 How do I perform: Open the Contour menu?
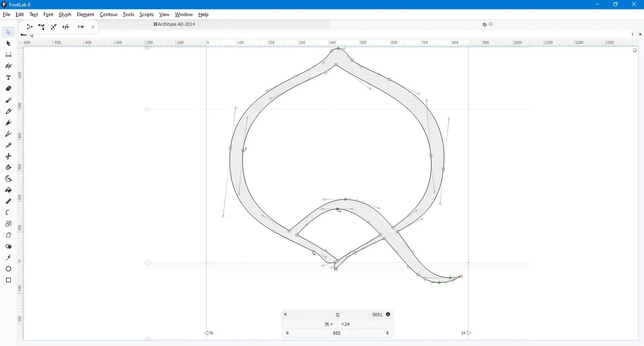coord(109,14)
